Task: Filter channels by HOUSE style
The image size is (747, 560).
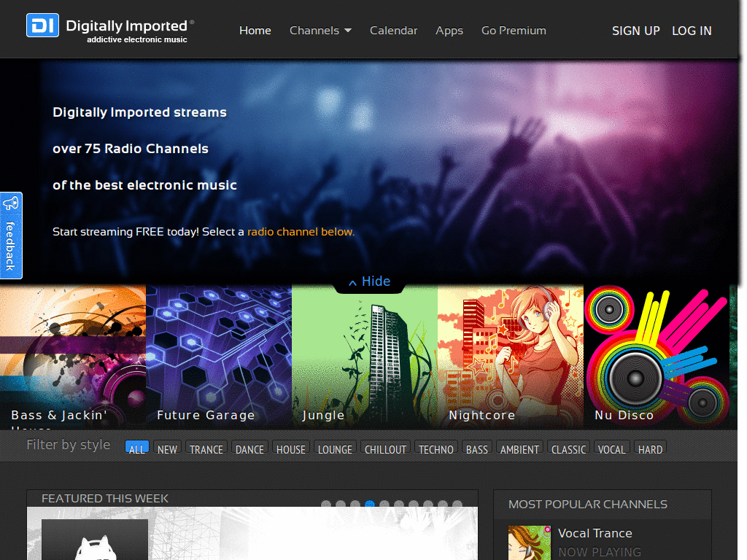Action: (x=290, y=448)
